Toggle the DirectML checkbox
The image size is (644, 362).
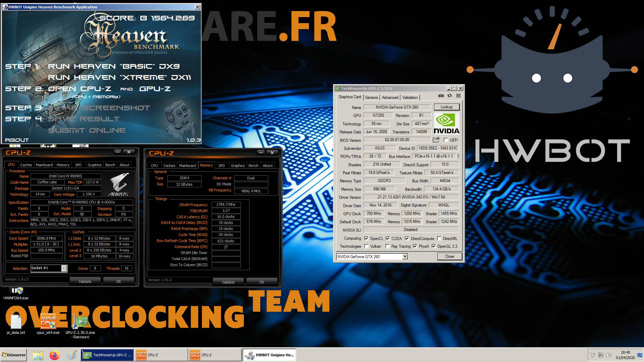[x=439, y=239]
